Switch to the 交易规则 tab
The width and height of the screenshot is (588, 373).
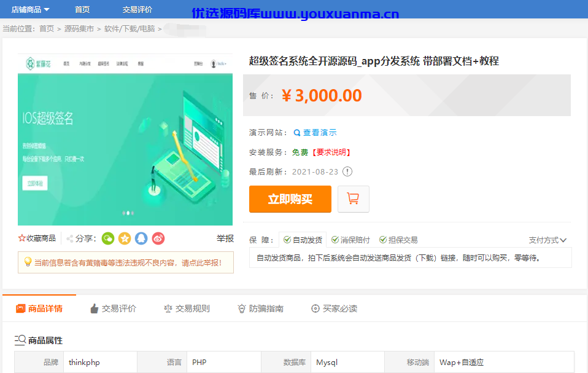click(x=187, y=308)
